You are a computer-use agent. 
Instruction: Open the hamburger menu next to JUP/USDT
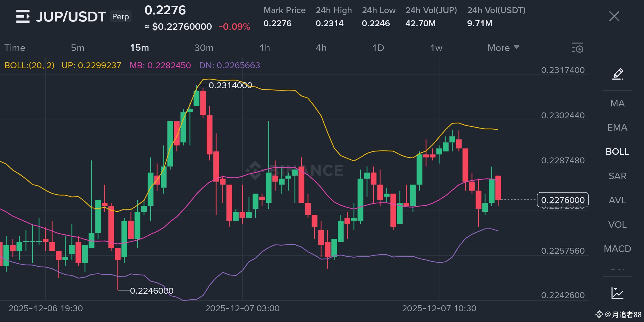coord(23,16)
